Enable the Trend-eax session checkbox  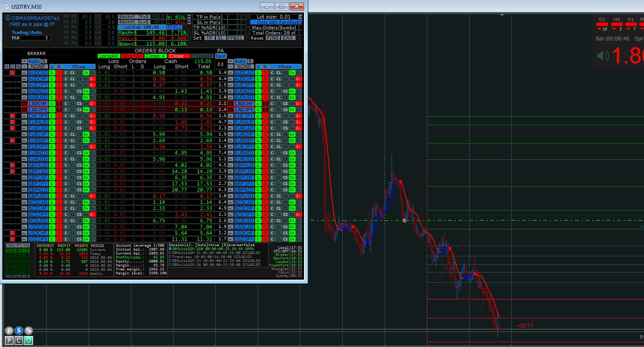(x=170, y=257)
